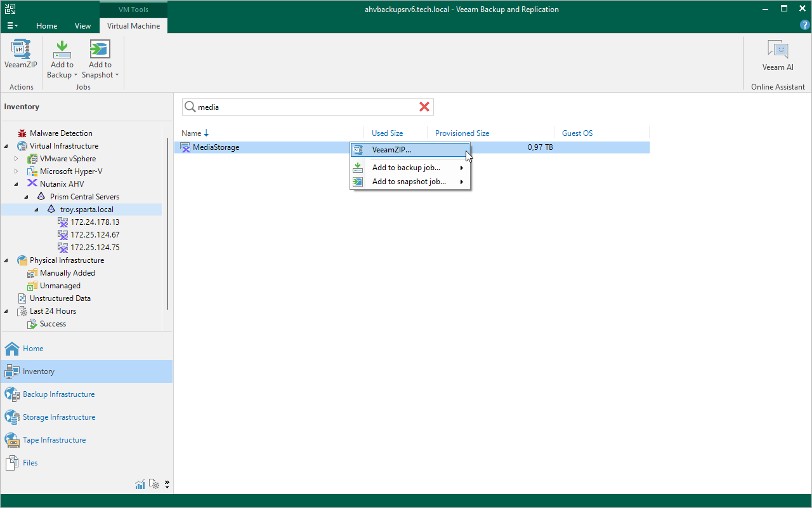This screenshot has width=812, height=508.
Task: Sort list by Provisioned Size column
Action: point(490,133)
